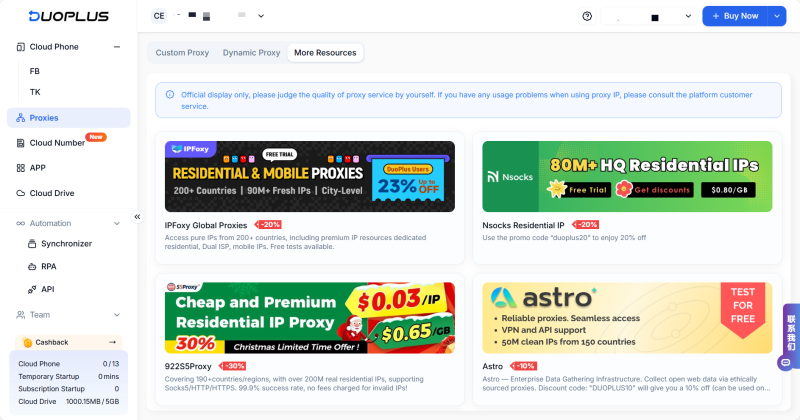
Task: Collapse the Automation group chevron
Action: tap(117, 223)
